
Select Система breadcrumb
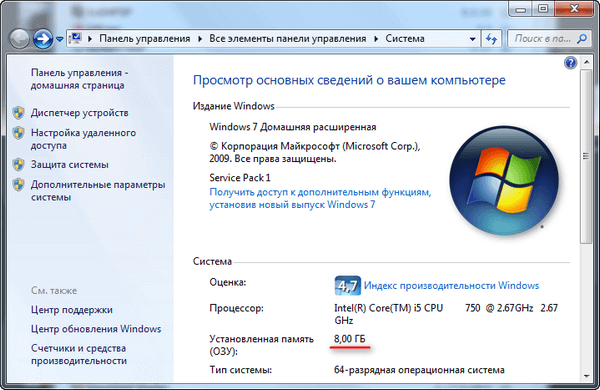405,39
